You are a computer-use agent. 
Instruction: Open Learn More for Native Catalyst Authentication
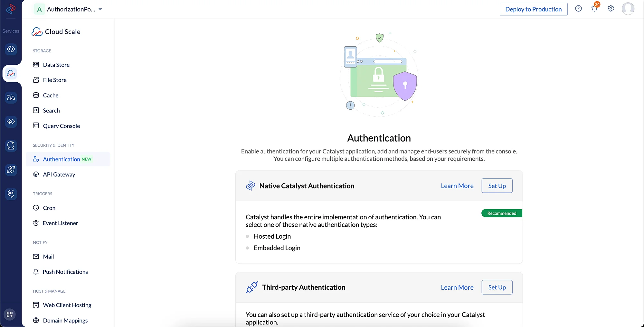click(457, 186)
